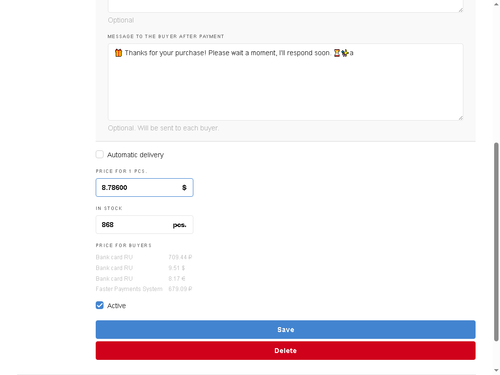Click the dollar currency symbol in price field

tap(184, 188)
